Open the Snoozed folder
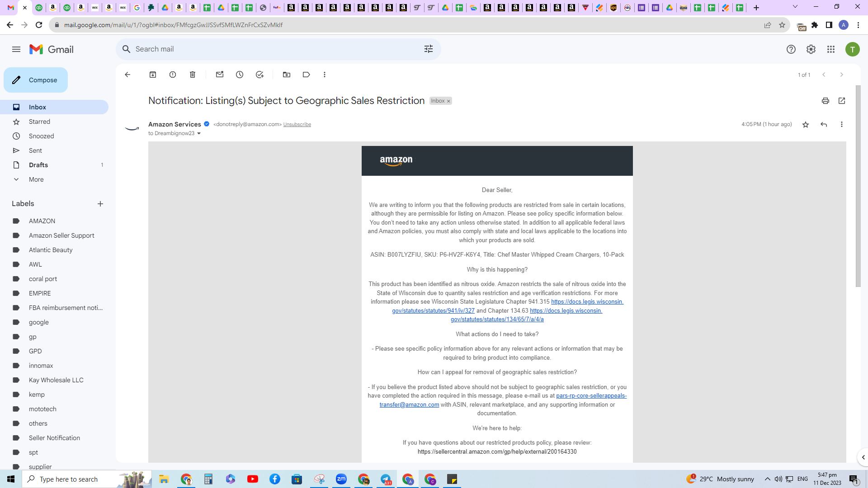This screenshot has width=868, height=488. pos(54,136)
